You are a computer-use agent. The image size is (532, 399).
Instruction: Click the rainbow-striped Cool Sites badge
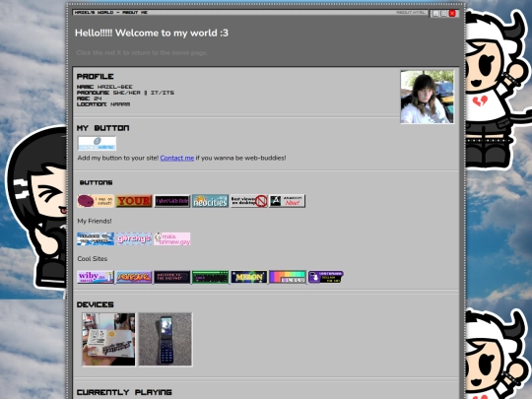pyautogui.click(x=288, y=277)
